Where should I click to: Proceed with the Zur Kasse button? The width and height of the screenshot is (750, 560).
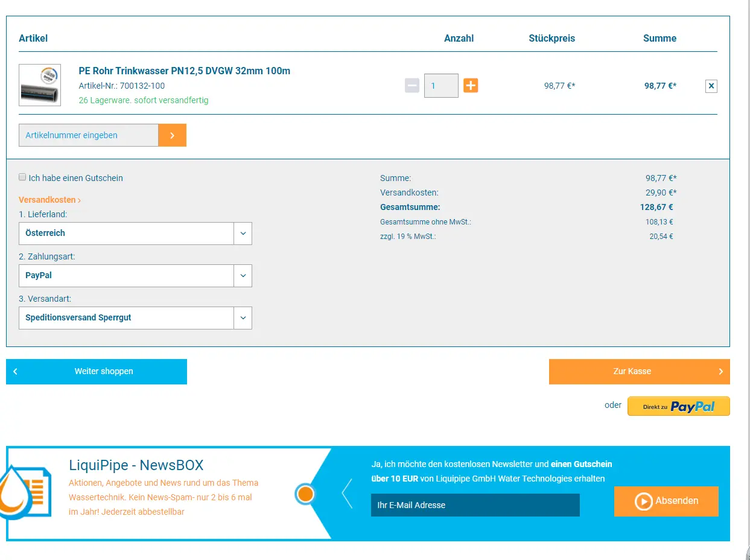pyautogui.click(x=639, y=372)
